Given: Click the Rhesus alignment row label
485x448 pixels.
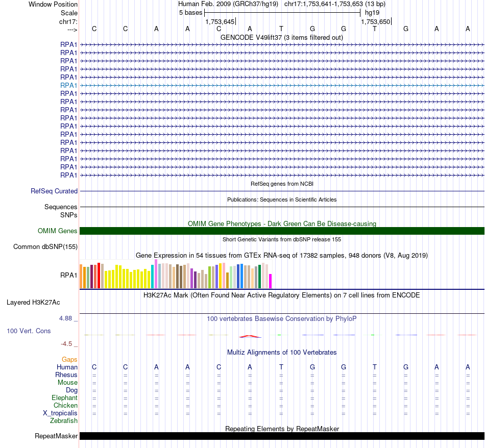Looking at the screenshot, I should pos(66,375).
